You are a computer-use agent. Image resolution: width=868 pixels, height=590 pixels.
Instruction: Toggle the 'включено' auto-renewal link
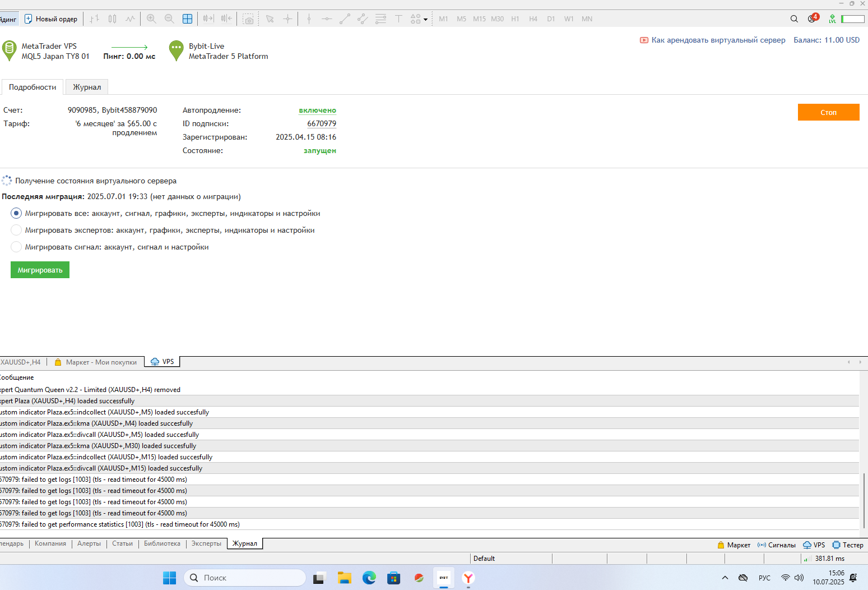[x=317, y=110]
